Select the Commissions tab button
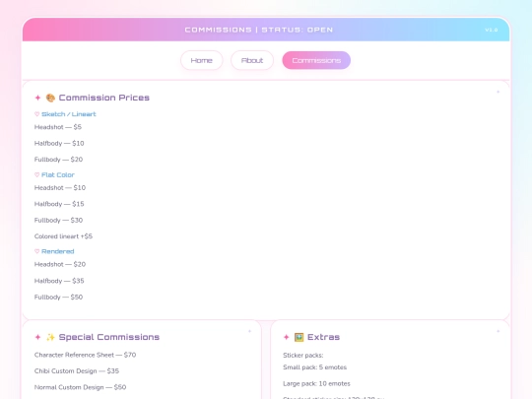532x399 pixels. 316,60
